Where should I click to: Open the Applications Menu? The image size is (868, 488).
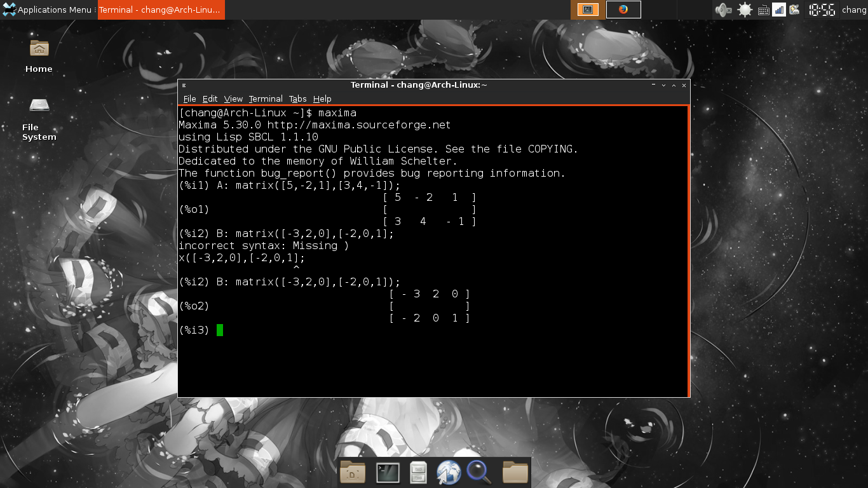(48, 10)
